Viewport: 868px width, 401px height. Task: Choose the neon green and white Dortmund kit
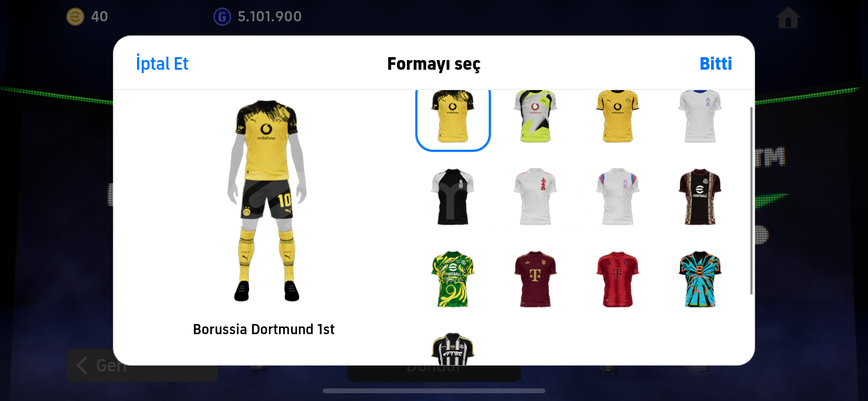pyautogui.click(x=535, y=116)
